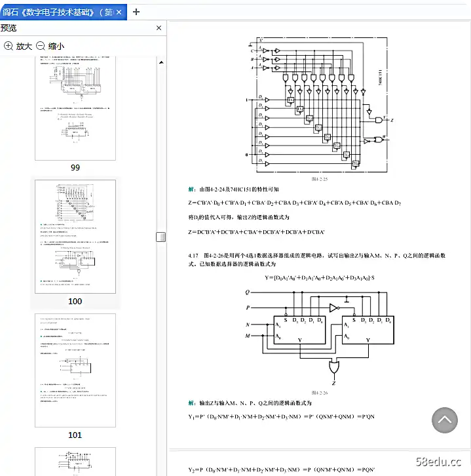The width and height of the screenshot is (471, 476).
Task: Open the partially visible thumbnail below page 101
Action: click(x=75, y=462)
